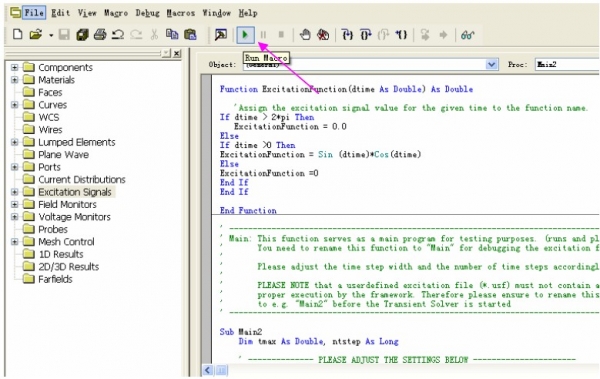Image resolution: width=600 pixels, height=379 pixels.
Task: Copy selection with Copy icon
Action: pos(172,35)
